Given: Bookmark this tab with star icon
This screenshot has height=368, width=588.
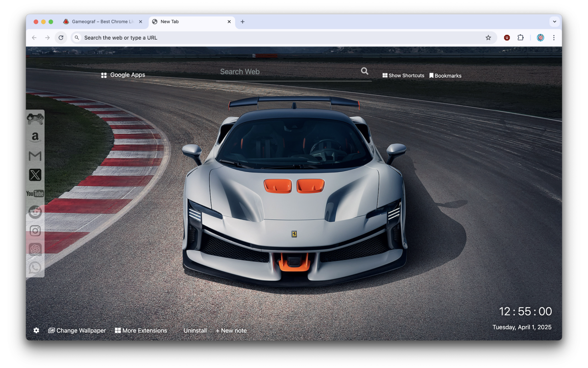Looking at the screenshot, I should coord(488,38).
